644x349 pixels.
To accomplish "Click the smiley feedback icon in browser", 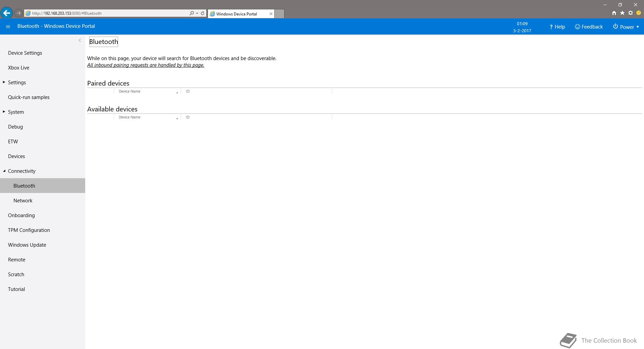I will tap(639, 13).
